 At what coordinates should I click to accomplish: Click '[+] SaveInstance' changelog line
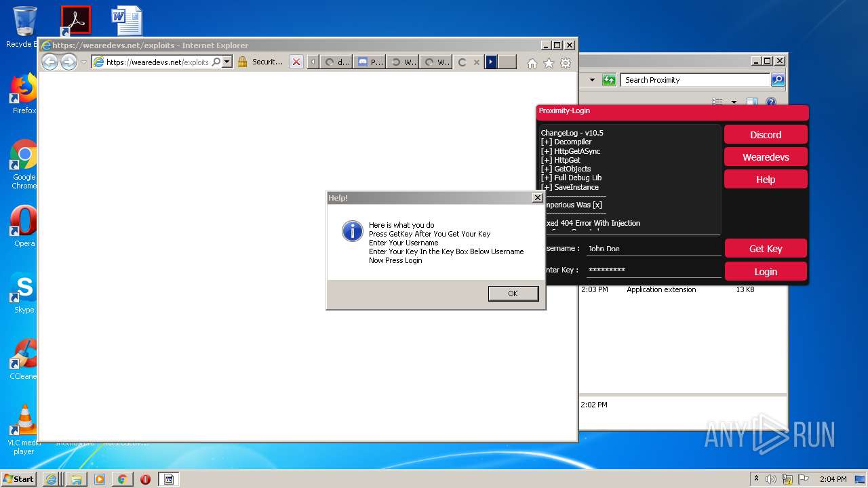pos(570,187)
